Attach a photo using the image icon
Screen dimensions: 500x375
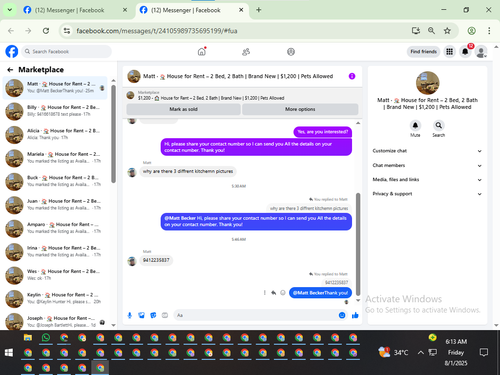coord(142,315)
